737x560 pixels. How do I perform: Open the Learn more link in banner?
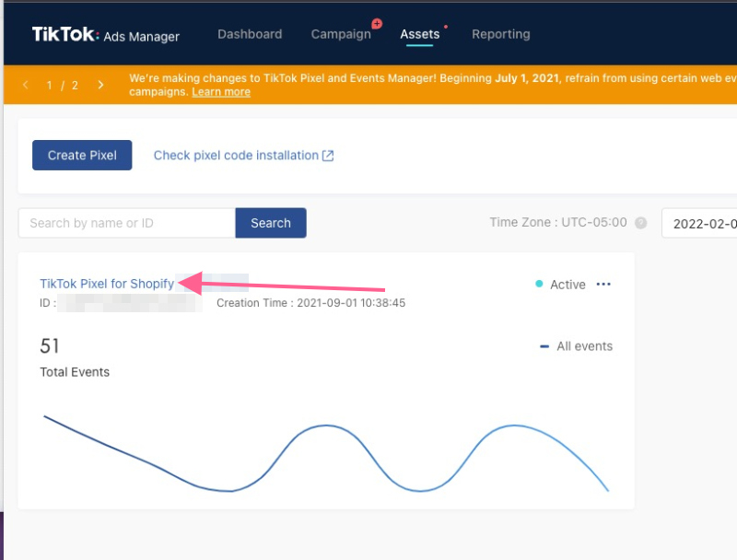point(221,92)
